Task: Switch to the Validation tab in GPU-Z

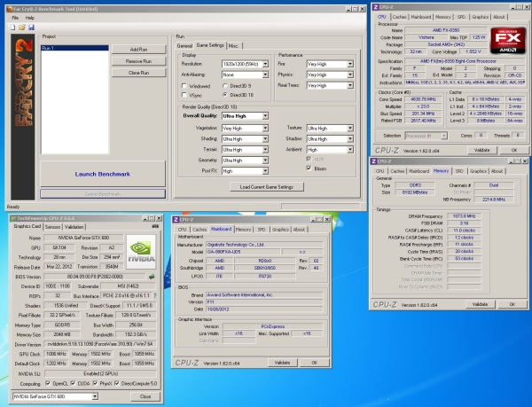Action: (x=74, y=227)
